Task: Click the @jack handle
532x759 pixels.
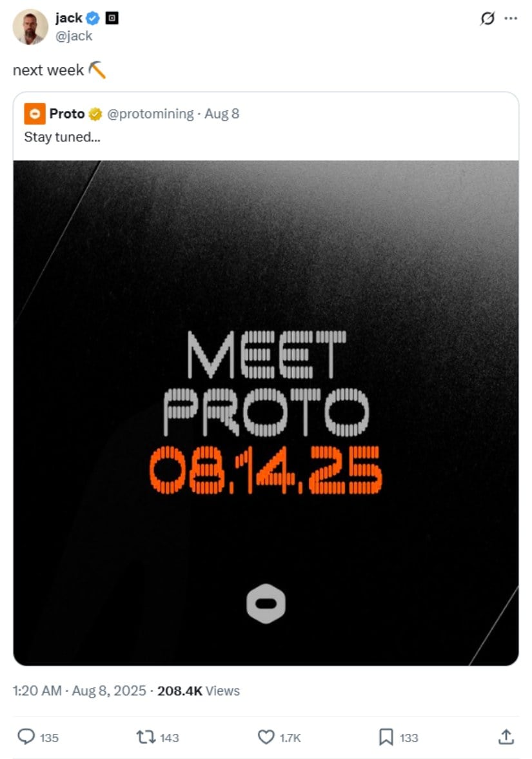Action: pos(74,36)
